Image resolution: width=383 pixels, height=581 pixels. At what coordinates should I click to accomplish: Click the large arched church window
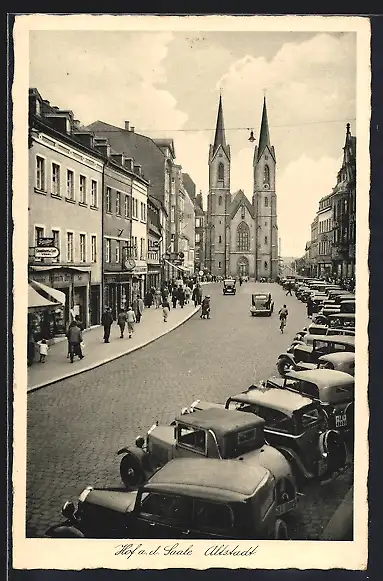coord(243,236)
